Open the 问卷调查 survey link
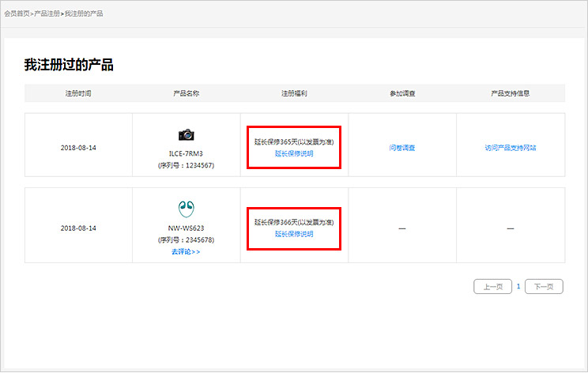This screenshot has height=373, width=588. click(x=402, y=148)
